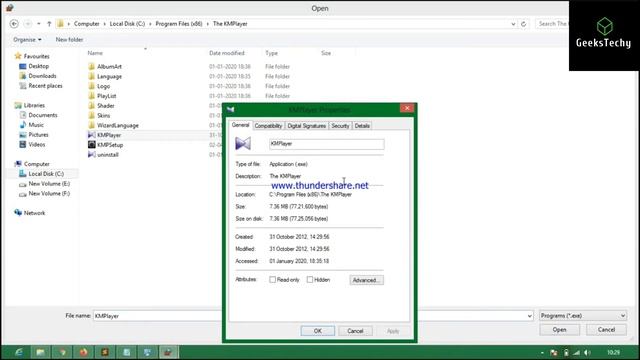The image size is (640, 360).
Task: Open Desktop under Favourites
Action: click(x=38, y=66)
